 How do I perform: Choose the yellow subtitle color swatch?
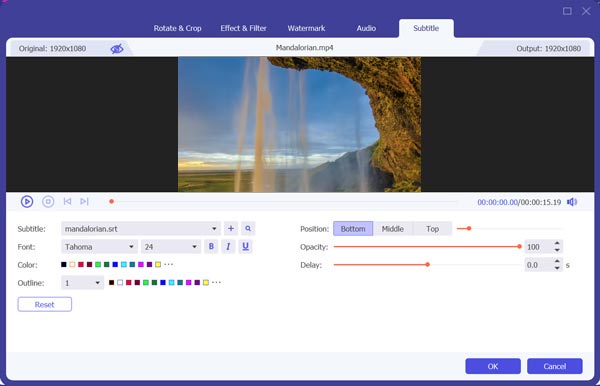(x=158, y=264)
